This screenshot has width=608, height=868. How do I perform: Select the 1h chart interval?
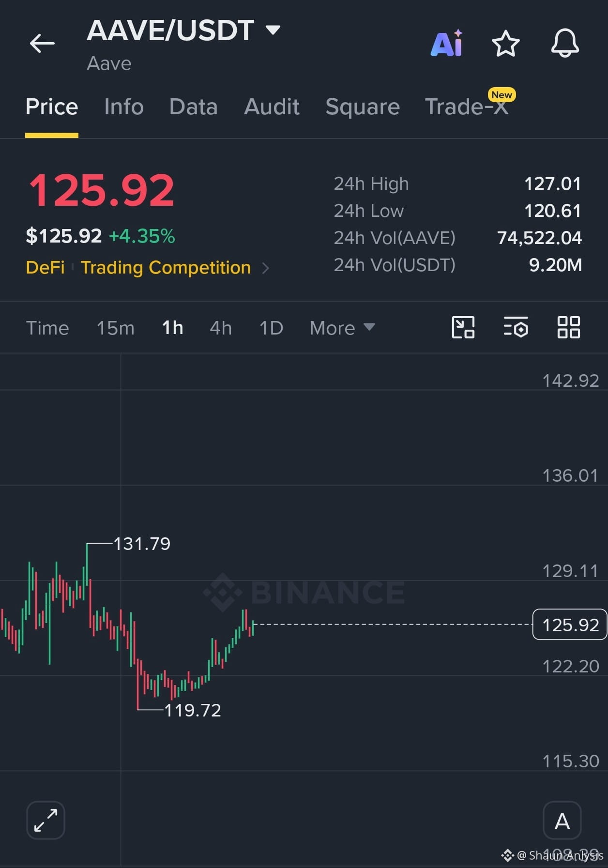pyautogui.click(x=173, y=328)
